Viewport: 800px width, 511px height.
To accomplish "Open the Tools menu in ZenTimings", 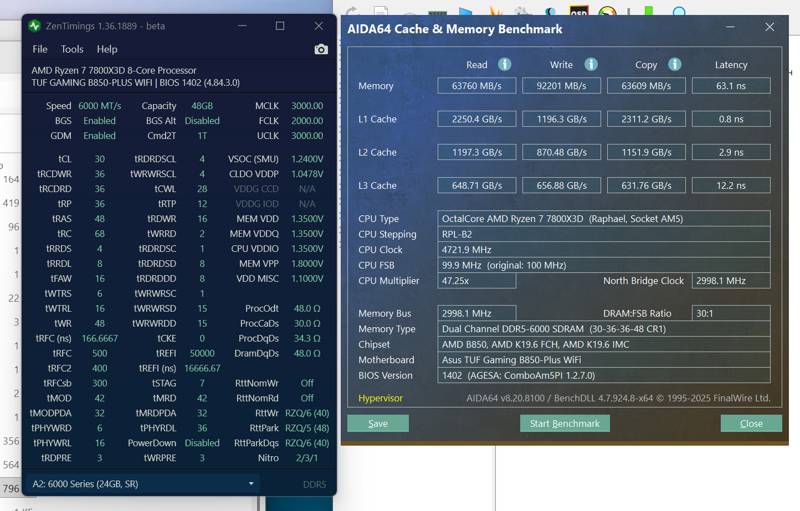I will point(72,49).
